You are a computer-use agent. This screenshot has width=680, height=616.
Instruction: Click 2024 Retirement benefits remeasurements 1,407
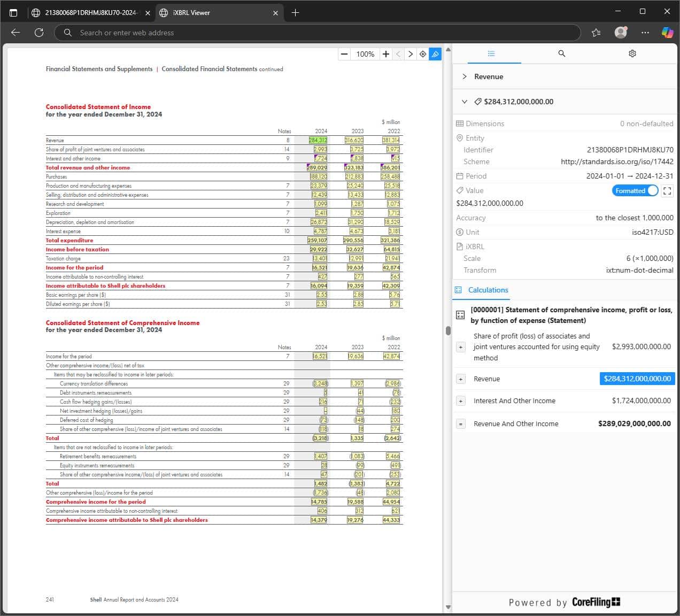click(321, 456)
